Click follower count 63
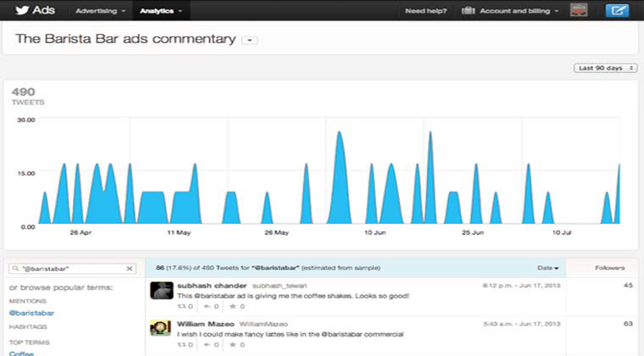The height and width of the screenshot is (356, 644). tap(628, 324)
